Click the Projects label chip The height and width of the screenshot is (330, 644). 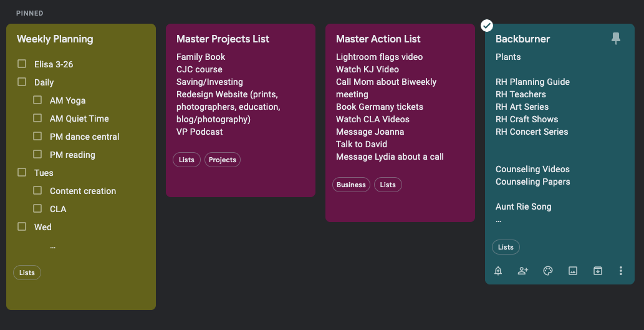(x=223, y=160)
